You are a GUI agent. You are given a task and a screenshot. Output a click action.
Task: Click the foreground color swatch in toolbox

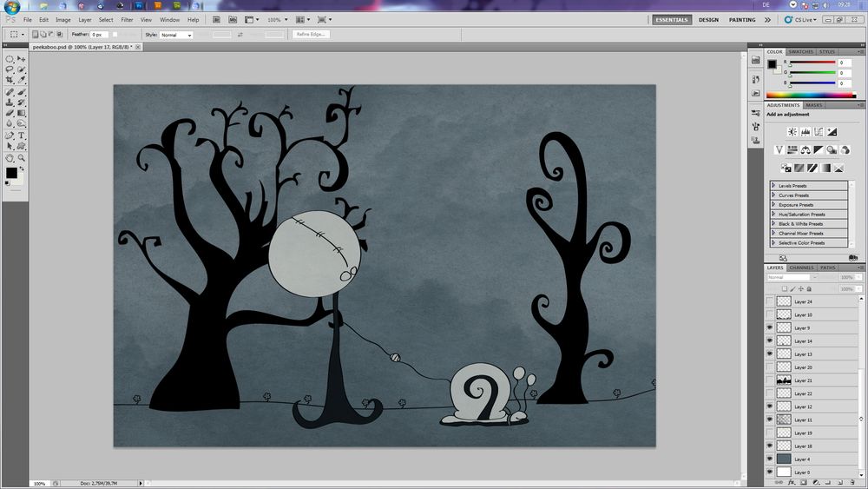[11, 173]
